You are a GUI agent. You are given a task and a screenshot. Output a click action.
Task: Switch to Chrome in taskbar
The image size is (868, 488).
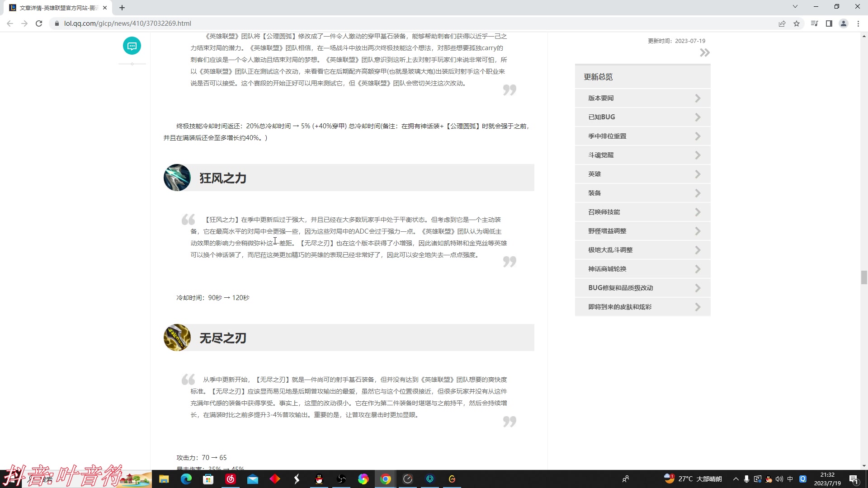pyautogui.click(x=385, y=479)
